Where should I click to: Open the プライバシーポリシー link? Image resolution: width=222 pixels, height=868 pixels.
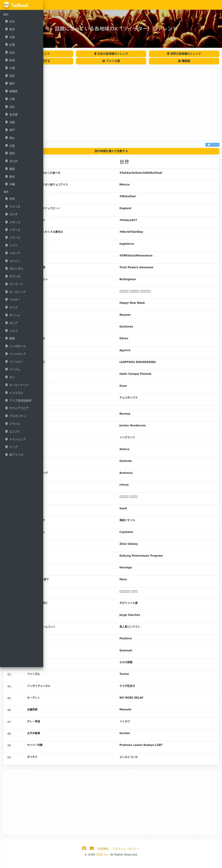[x=126, y=848]
